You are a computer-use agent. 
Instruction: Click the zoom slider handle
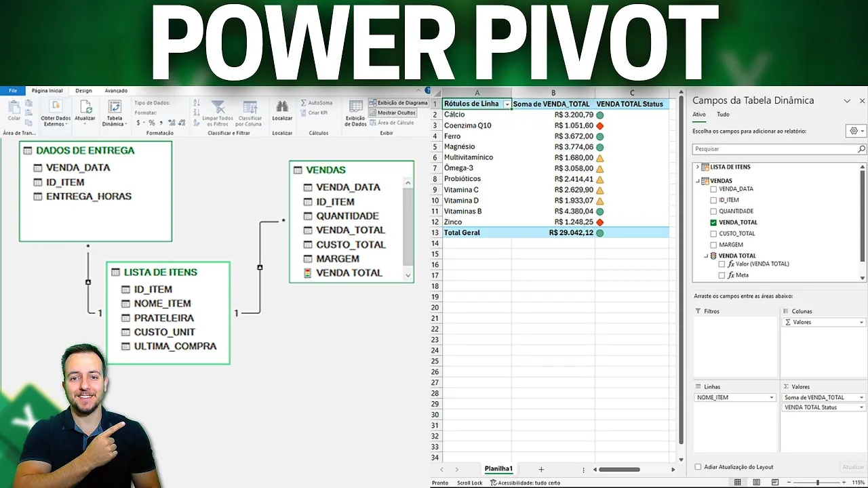tap(818, 483)
